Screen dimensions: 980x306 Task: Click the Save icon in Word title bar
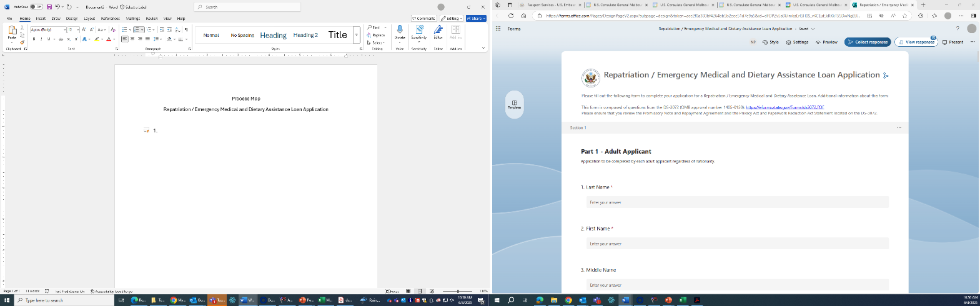click(49, 7)
